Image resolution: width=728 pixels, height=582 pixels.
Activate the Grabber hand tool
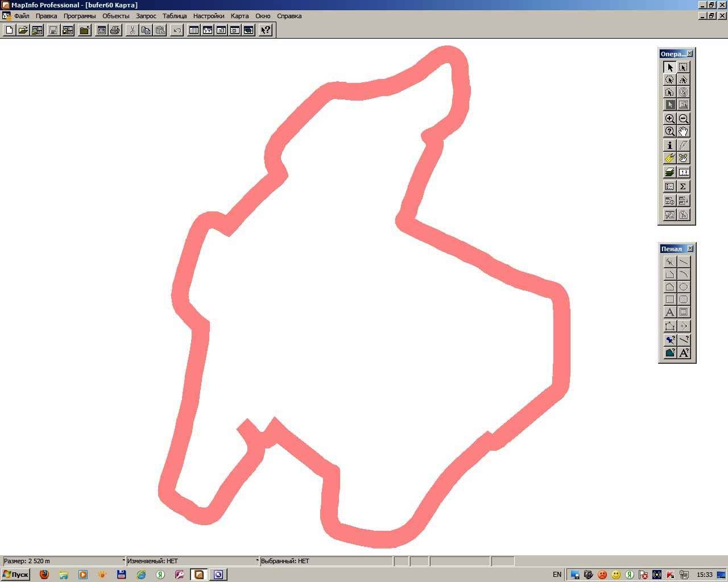click(684, 131)
